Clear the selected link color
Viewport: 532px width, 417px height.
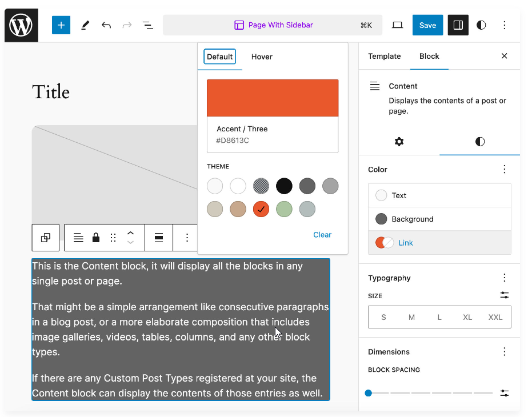tap(322, 235)
